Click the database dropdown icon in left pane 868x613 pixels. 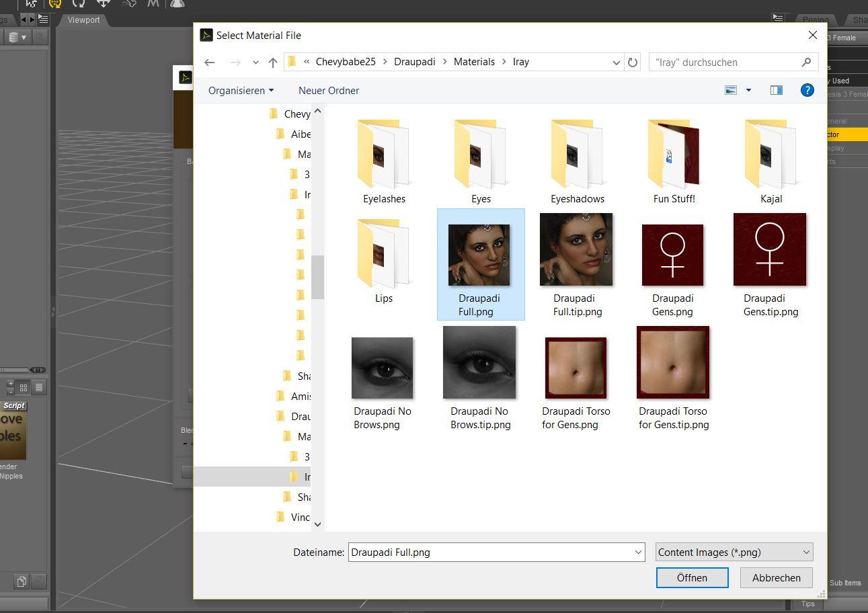click(x=17, y=38)
